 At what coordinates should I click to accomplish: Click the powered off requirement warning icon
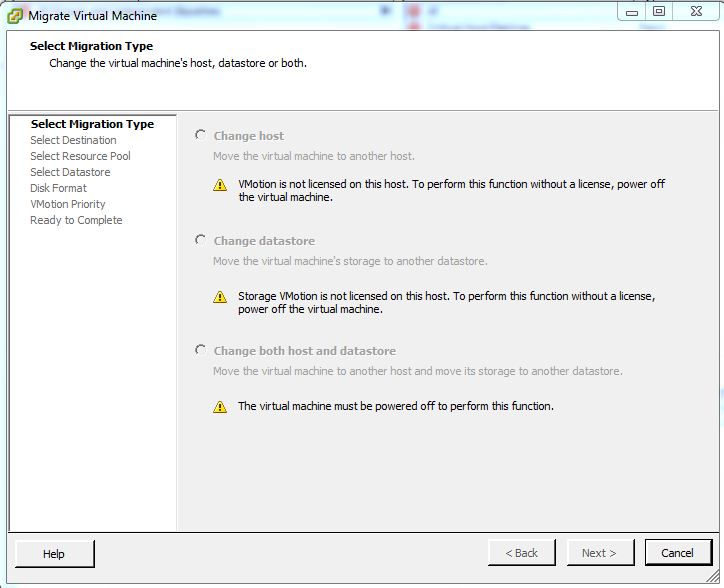tap(220, 406)
